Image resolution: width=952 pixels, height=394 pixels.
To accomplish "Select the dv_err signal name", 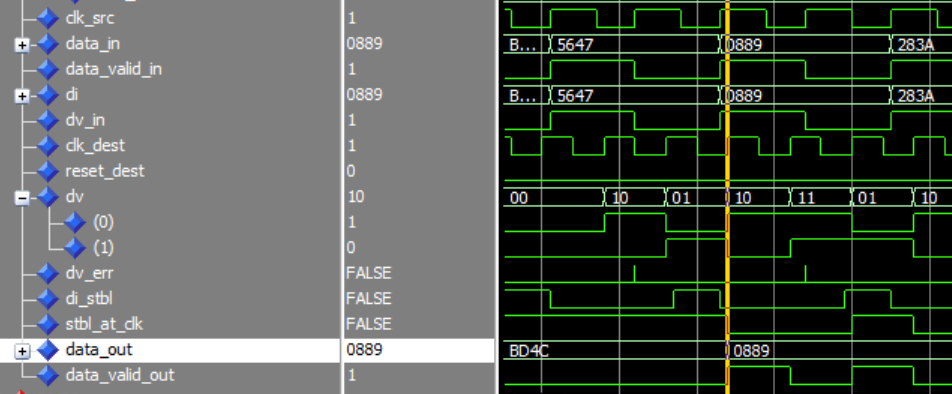I will (x=89, y=274).
